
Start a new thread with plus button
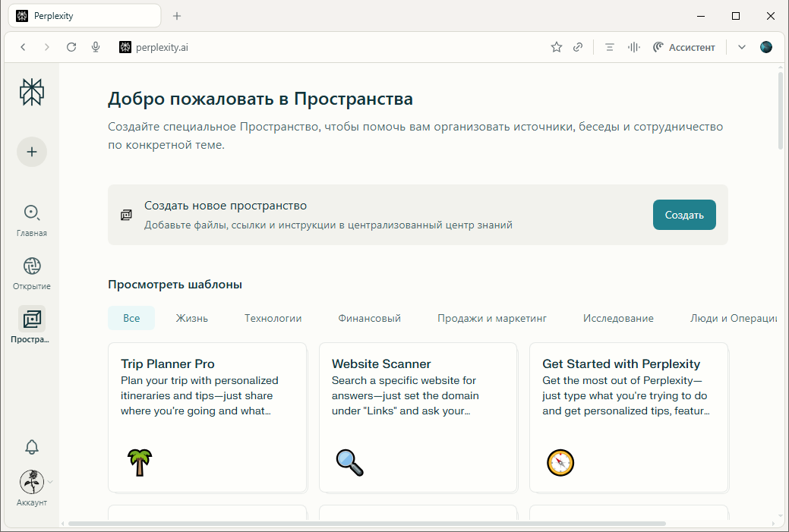click(31, 152)
